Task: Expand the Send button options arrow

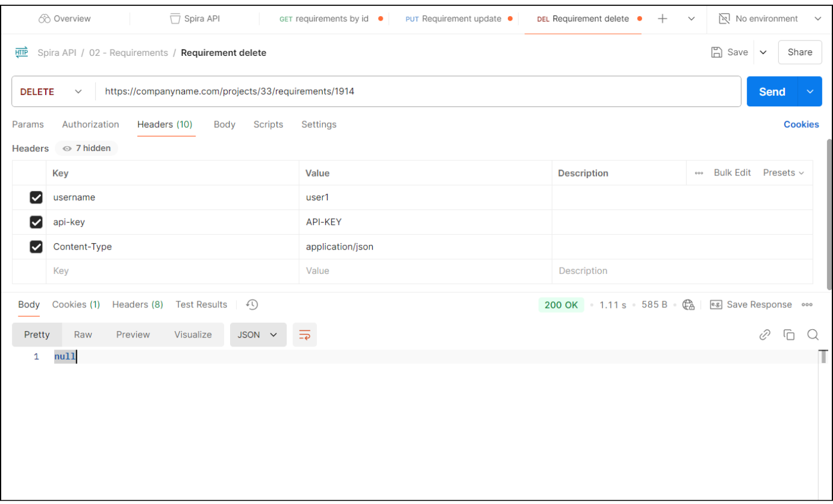Action: pos(810,92)
